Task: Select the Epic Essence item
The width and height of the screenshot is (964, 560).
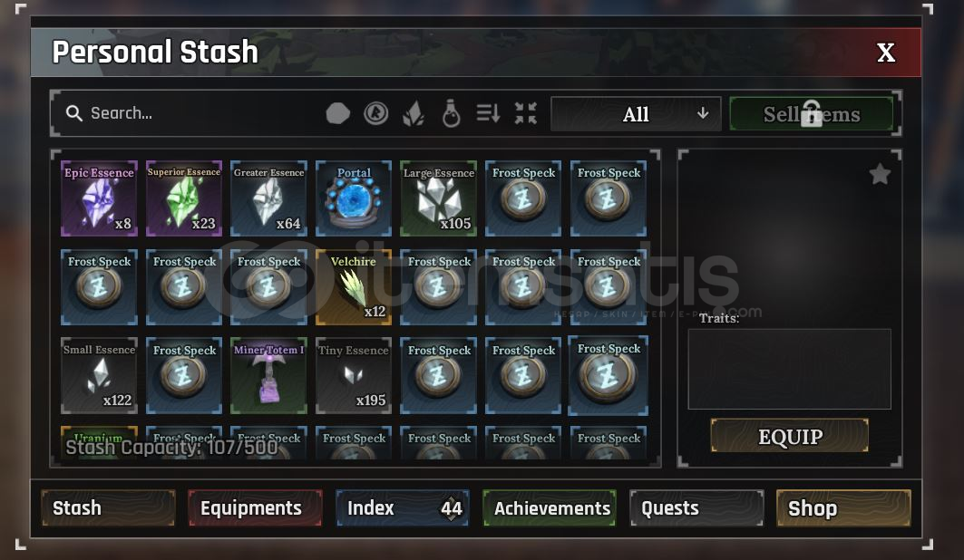Action: click(x=99, y=198)
